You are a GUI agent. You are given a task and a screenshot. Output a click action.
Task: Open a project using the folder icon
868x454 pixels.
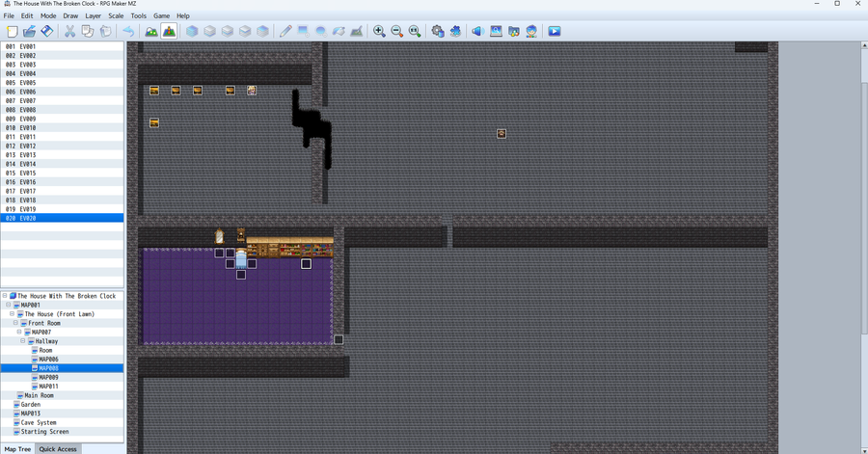[29, 32]
